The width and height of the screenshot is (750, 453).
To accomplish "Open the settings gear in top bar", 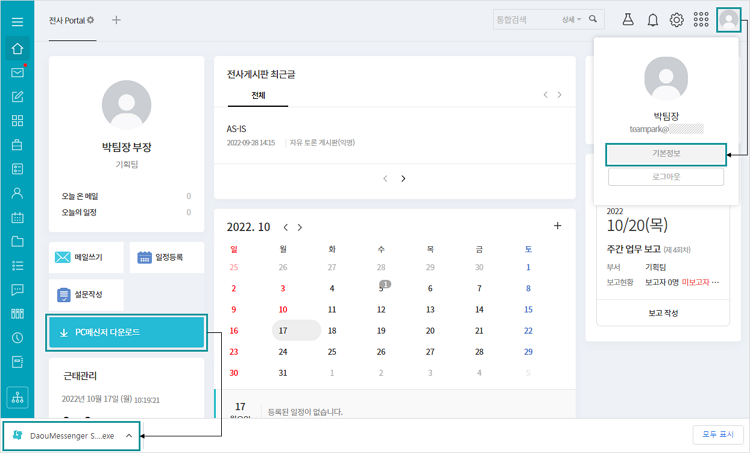I will pyautogui.click(x=676, y=20).
